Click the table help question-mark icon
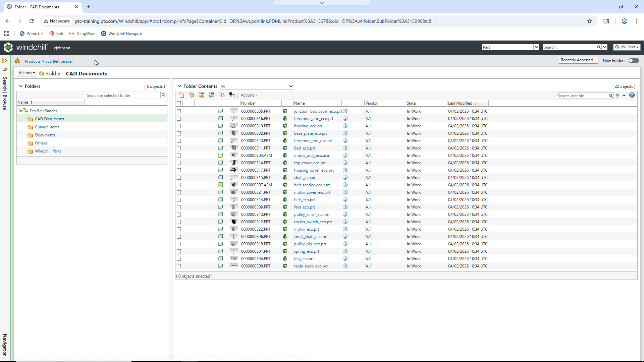This screenshot has height=362, width=644. tap(632, 95)
